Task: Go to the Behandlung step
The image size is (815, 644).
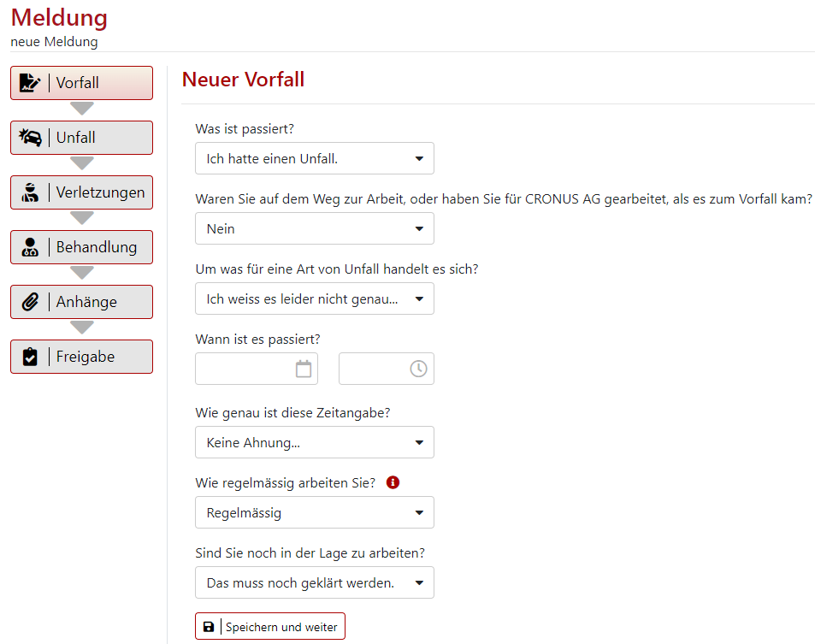Action: [96, 247]
